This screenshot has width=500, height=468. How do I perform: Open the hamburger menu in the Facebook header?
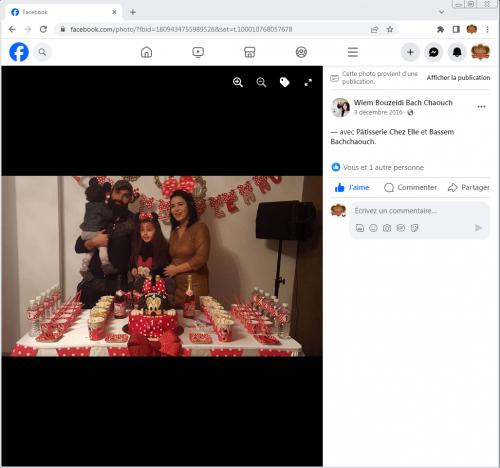click(353, 52)
